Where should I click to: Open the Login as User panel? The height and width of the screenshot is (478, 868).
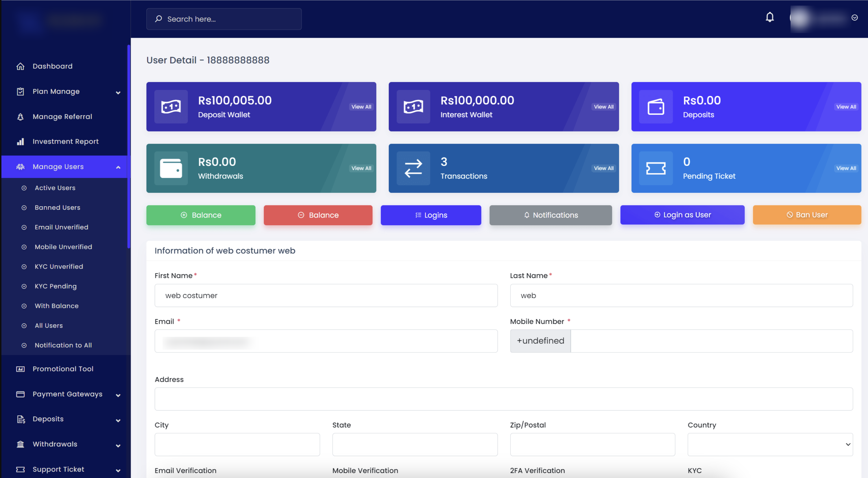682,214
